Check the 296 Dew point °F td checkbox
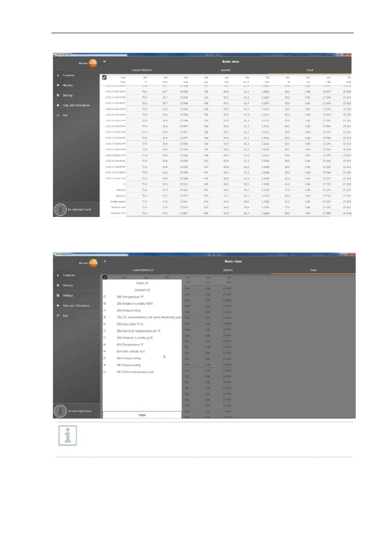Viewport: 392px width, 557px height. [105, 324]
